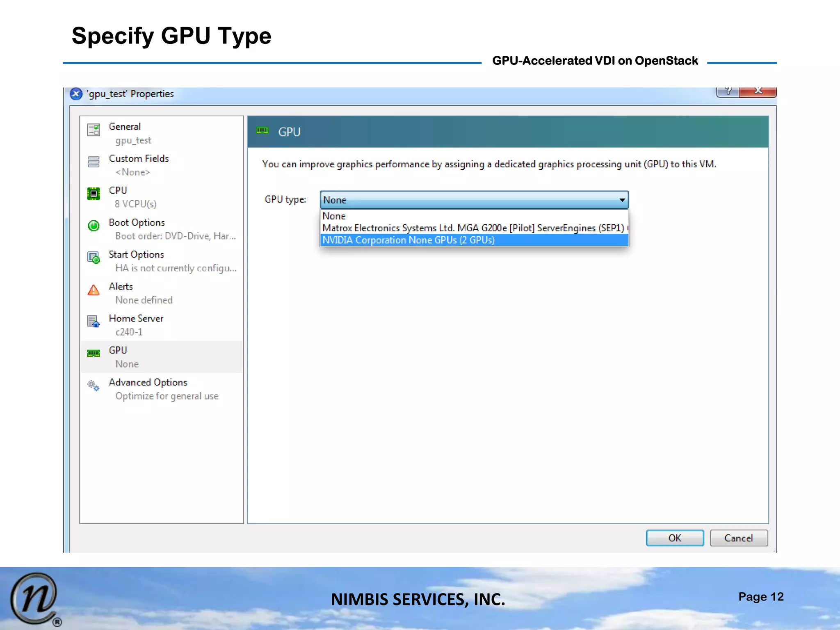Image resolution: width=840 pixels, height=630 pixels.
Task: Click the Boot Options power icon
Action: click(94, 226)
